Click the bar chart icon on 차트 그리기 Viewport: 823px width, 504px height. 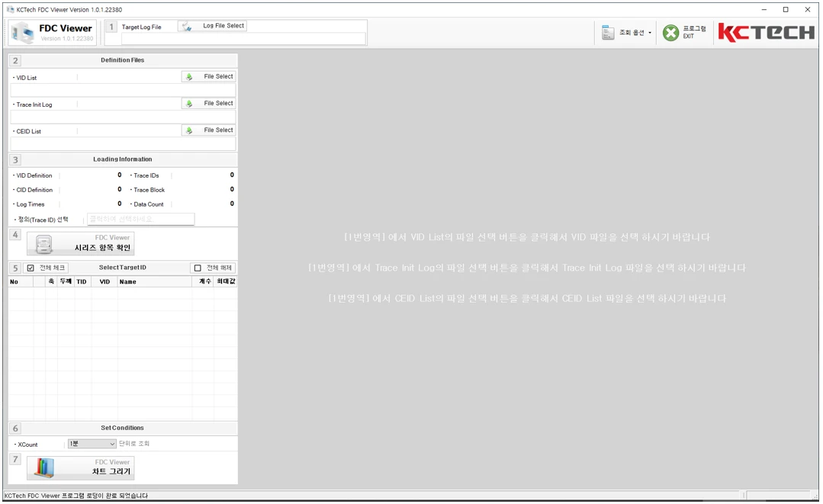click(x=44, y=468)
